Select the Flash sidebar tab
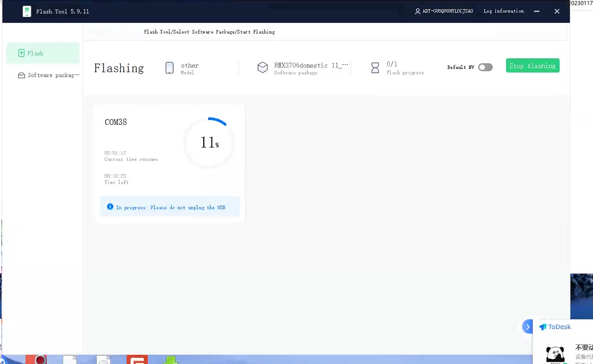Screen dimensions: 593x364 tap(43, 53)
